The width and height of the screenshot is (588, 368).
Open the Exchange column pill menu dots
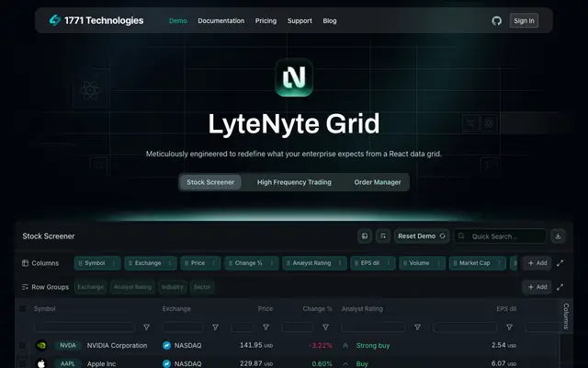(x=169, y=263)
